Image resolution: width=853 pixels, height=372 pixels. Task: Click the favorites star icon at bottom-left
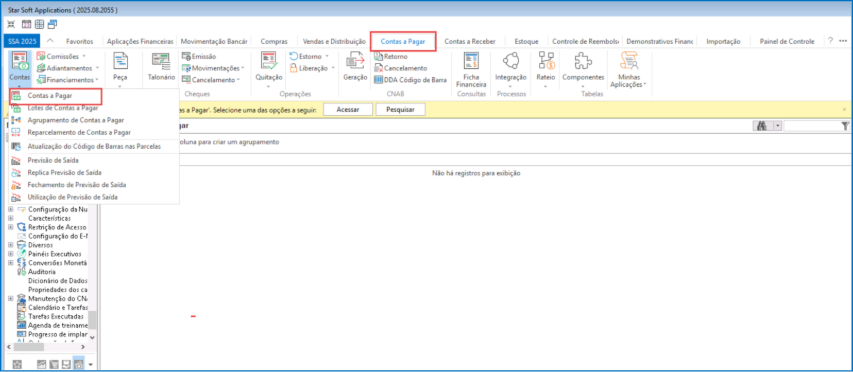pos(16,364)
